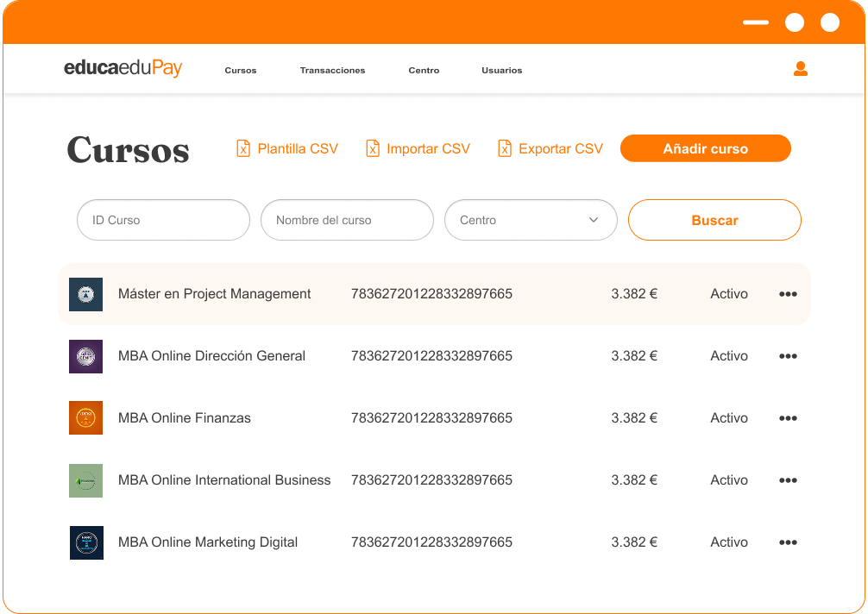Click the Plantilla CSV file icon

(x=243, y=148)
